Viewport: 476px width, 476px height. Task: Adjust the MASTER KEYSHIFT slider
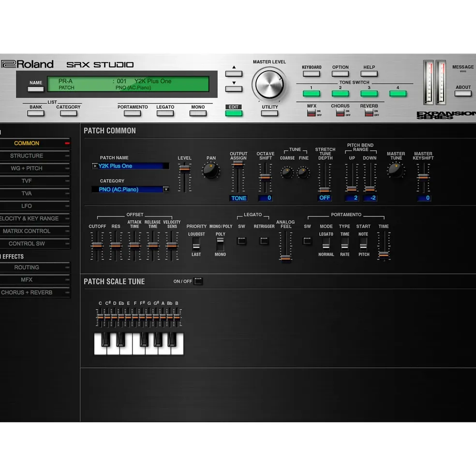[423, 177]
